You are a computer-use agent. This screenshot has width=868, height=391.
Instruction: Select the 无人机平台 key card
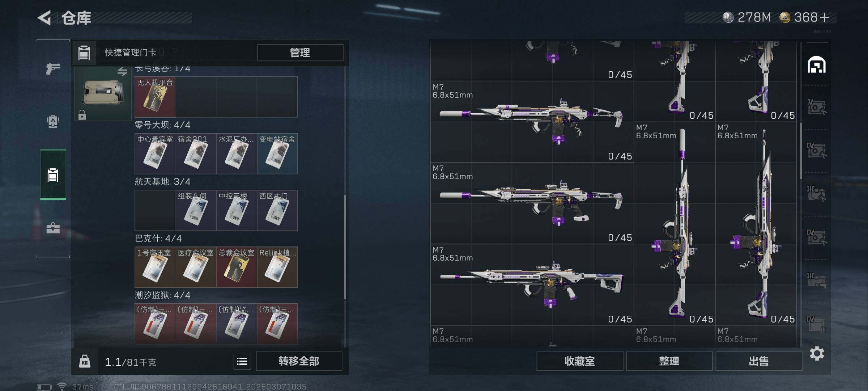pyautogui.click(x=155, y=97)
